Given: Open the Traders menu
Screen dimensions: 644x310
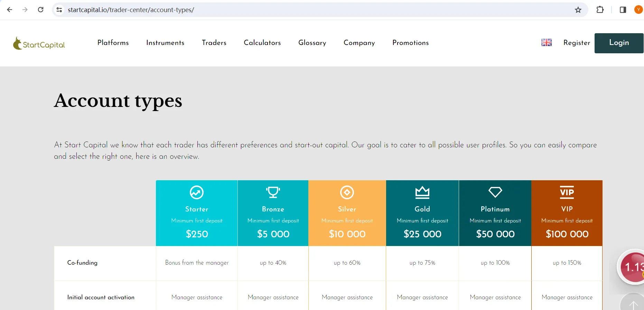Looking at the screenshot, I should 214,43.
